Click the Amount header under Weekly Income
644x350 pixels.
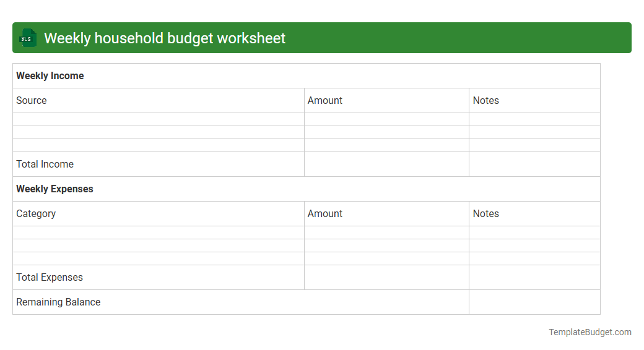pyautogui.click(x=386, y=101)
